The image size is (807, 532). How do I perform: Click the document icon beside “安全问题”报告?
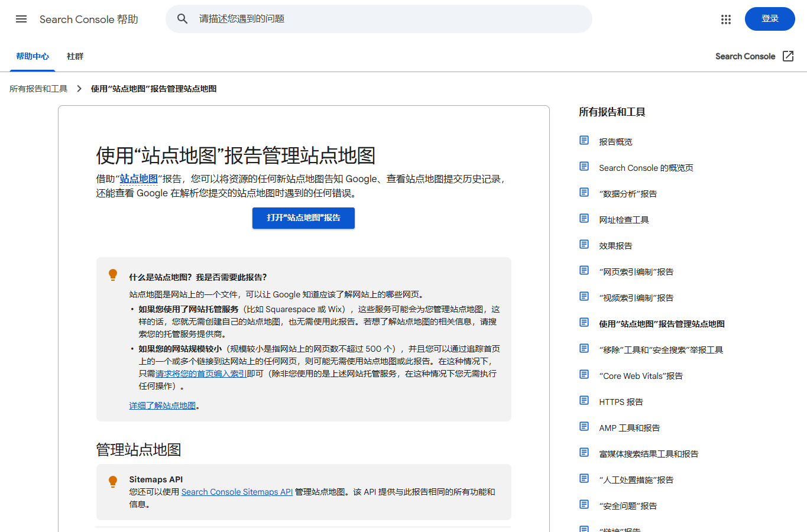click(x=584, y=504)
